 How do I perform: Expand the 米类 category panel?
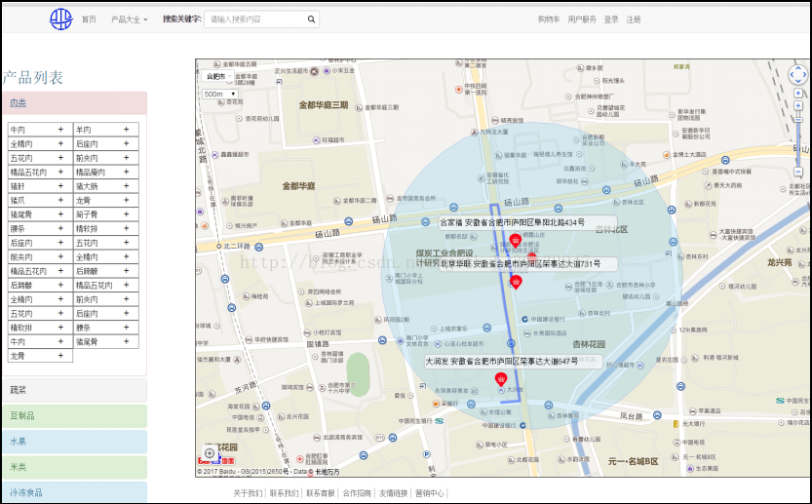pos(74,467)
